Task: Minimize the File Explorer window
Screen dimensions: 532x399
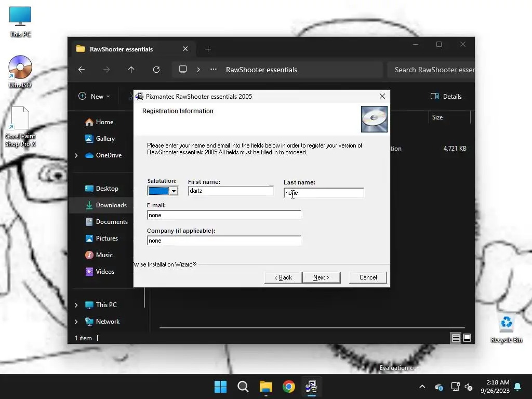Action: (415, 45)
